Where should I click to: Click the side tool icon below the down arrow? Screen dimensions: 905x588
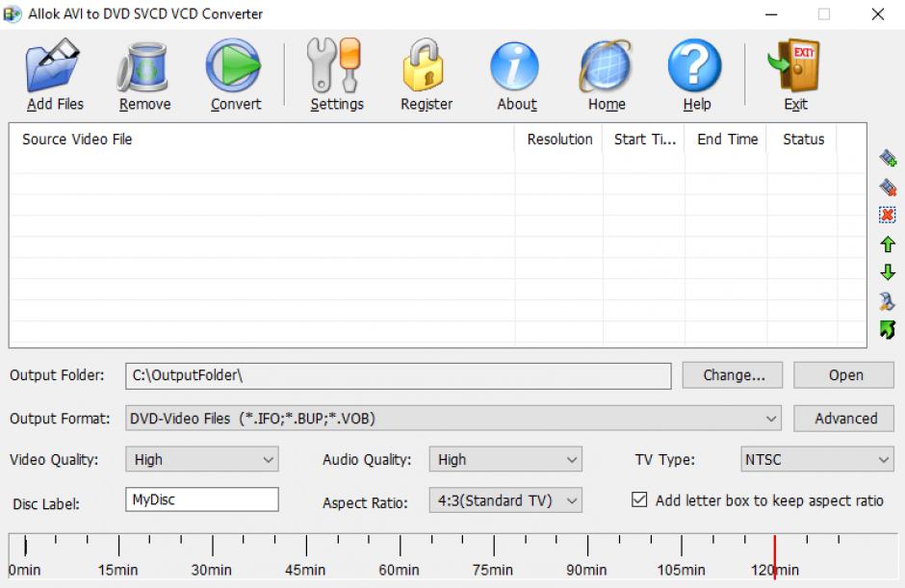887,301
